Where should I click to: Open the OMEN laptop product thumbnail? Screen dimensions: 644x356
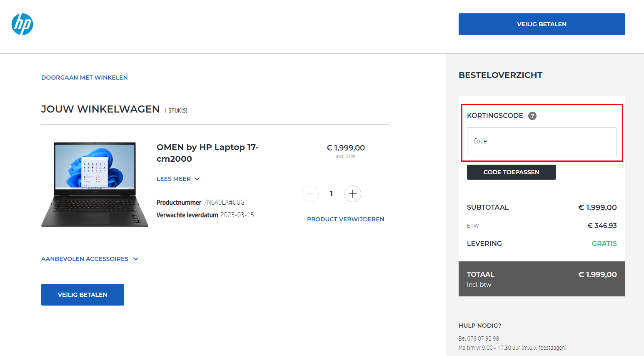(95, 184)
